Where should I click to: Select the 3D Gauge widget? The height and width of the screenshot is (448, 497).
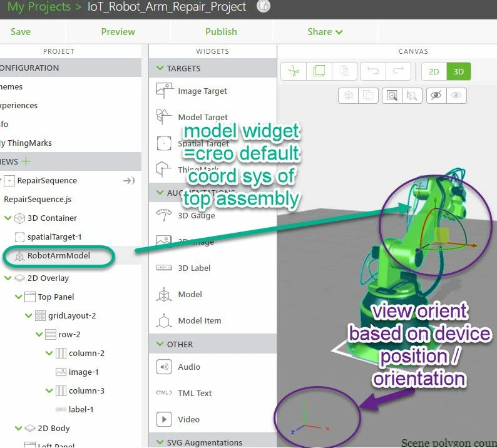[196, 215]
